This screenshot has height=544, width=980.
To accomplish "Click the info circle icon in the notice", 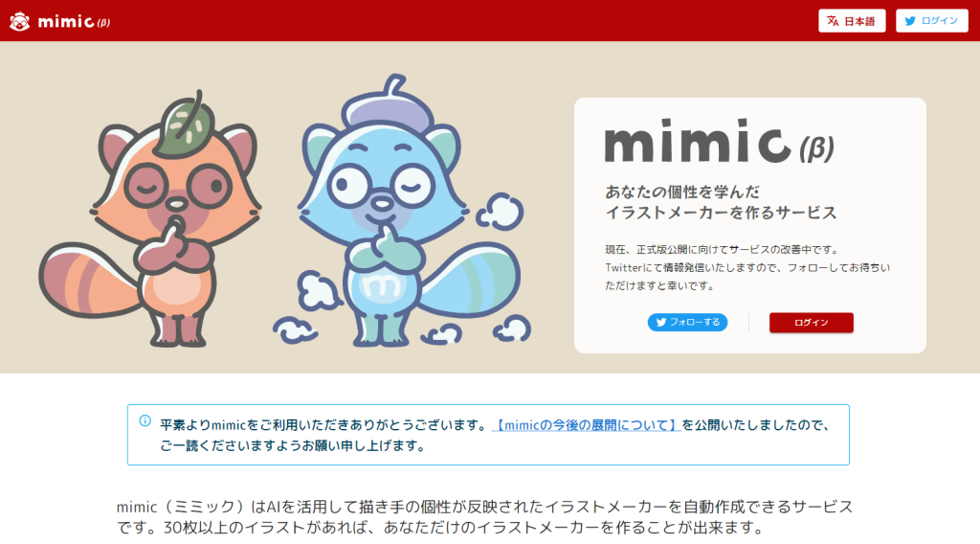I will (x=145, y=420).
